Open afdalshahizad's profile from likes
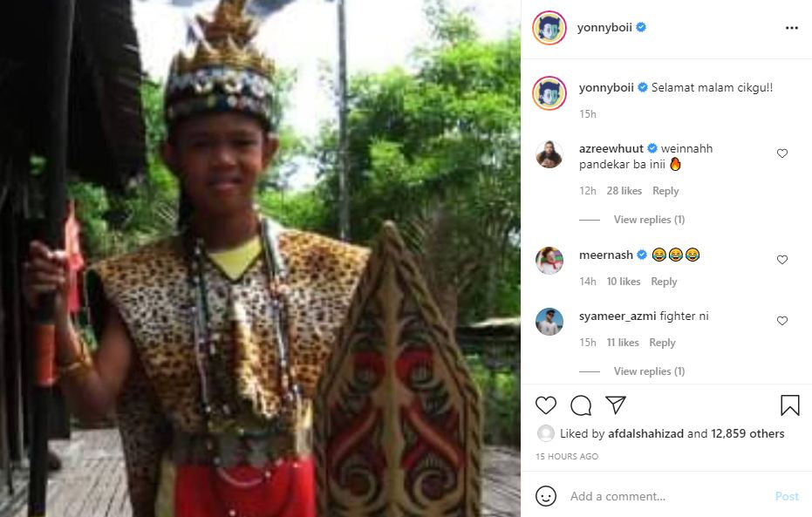The height and width of the screenshot is (517, 812). point(645,433)
